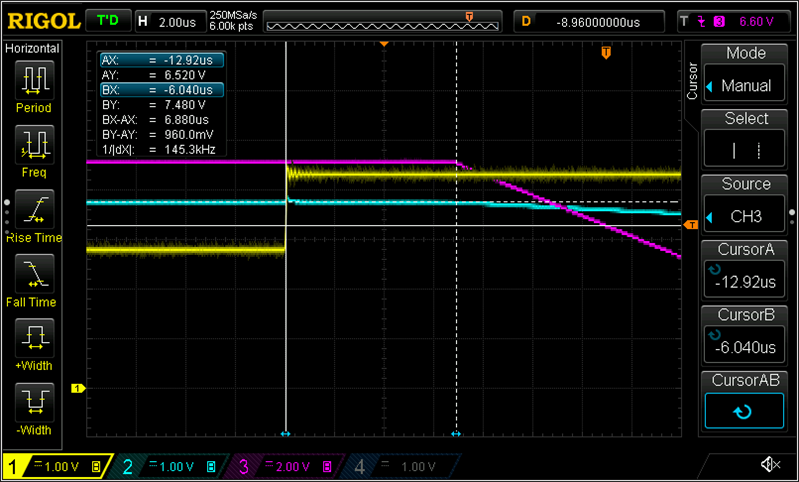Click the channel 3 bandwidth B icon
The image size is (799, 482).
click(328, 466)
